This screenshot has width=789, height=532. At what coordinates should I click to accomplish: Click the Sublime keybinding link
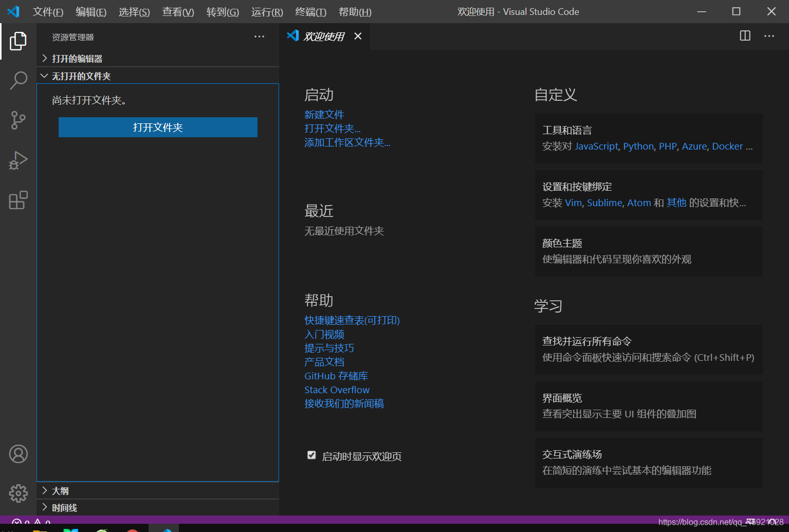click(x=604, y=203)
